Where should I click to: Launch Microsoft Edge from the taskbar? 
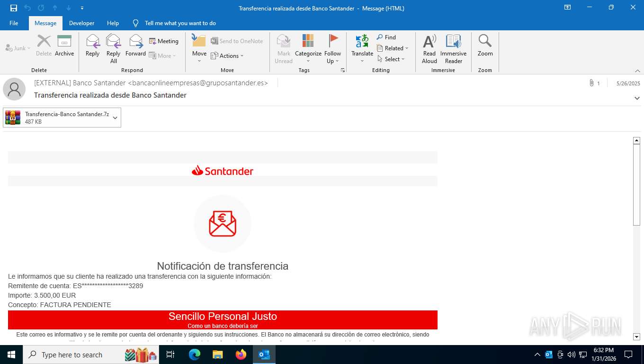(x=194, y=355)
